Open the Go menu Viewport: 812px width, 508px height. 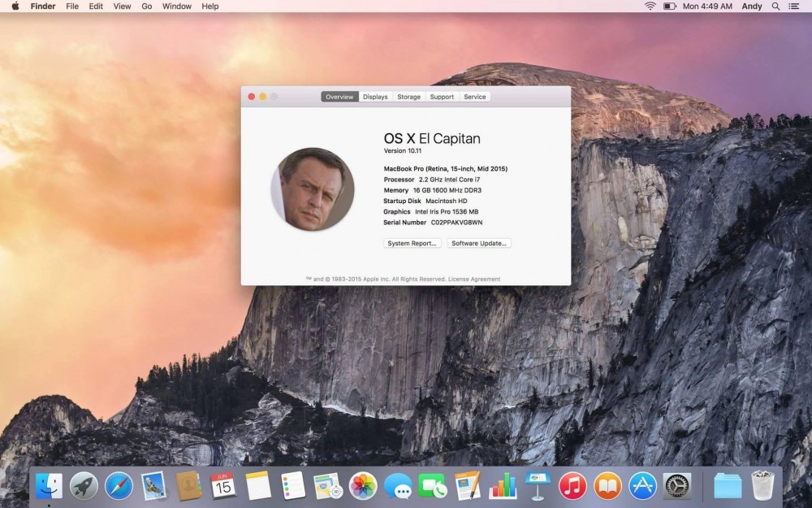coord(147,7)
